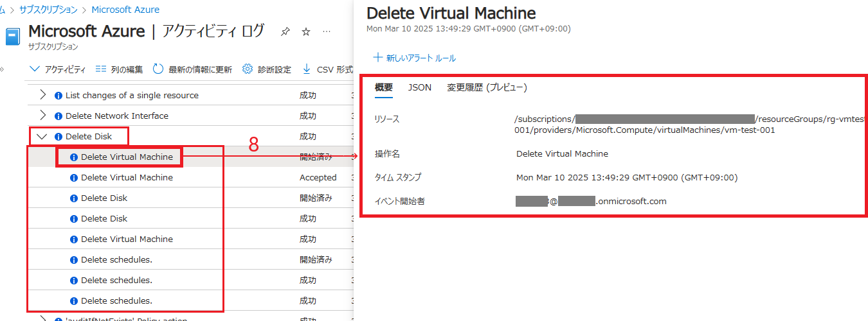Refresh with 最新の情報に更新
This screenshot has height=321, width=868.
192,69
